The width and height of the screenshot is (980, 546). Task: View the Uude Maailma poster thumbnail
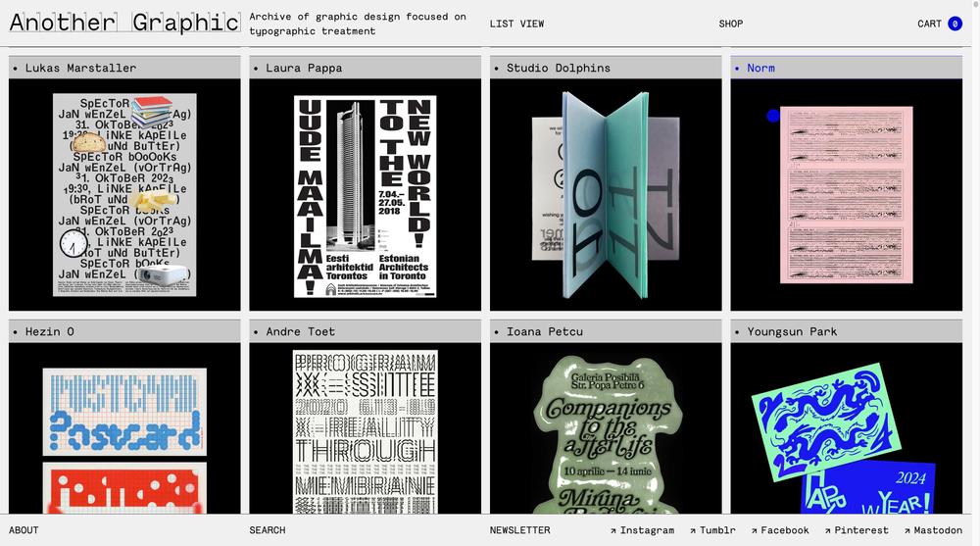click(x=365, y=196)
